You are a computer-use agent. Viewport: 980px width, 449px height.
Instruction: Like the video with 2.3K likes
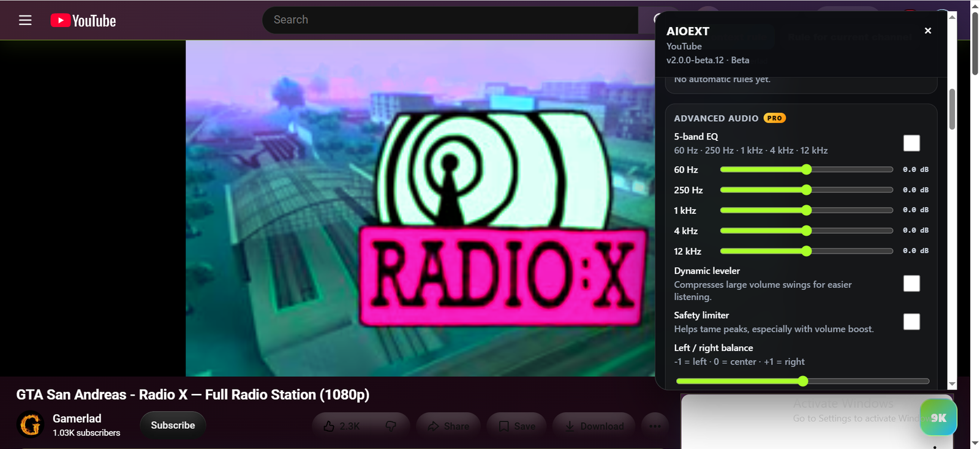coord(342,426)
